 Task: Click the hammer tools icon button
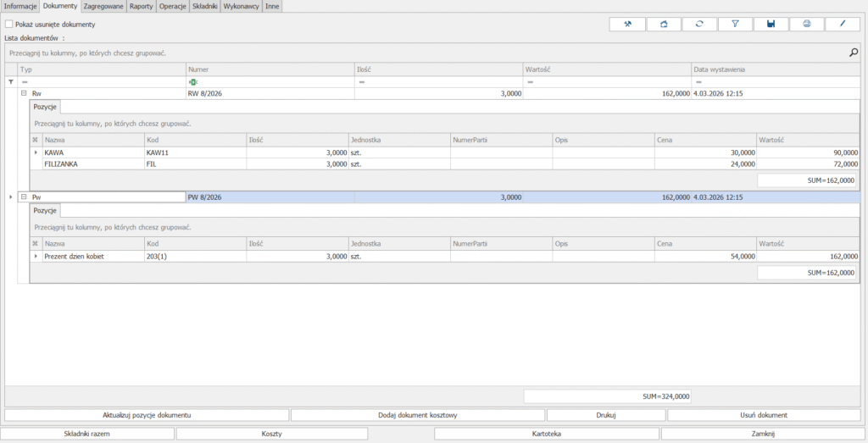[x=627, y=24]
